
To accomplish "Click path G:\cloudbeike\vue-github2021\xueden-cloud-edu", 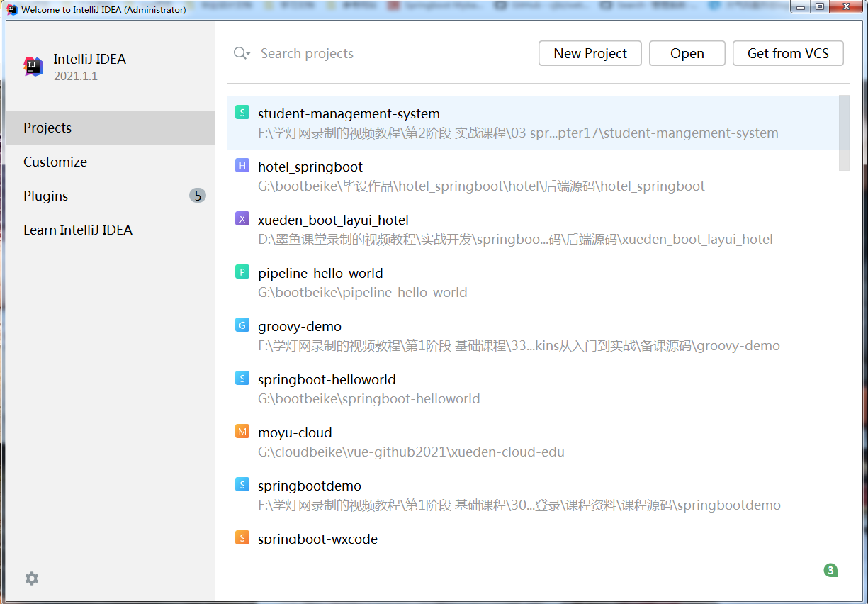I will pyautogui.click(x=411, y=452).
